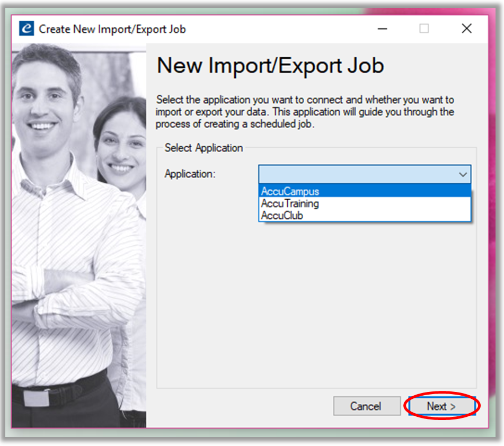Cancel the new import/export job wizard

[367, 406]
